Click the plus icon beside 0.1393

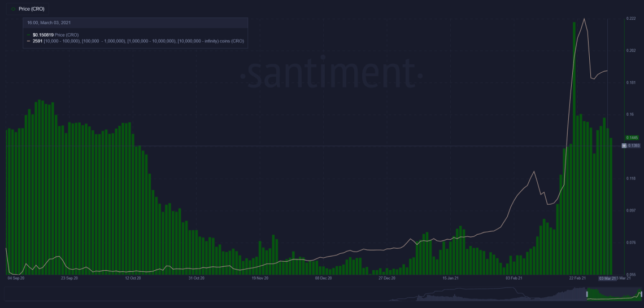pos(624,146)
